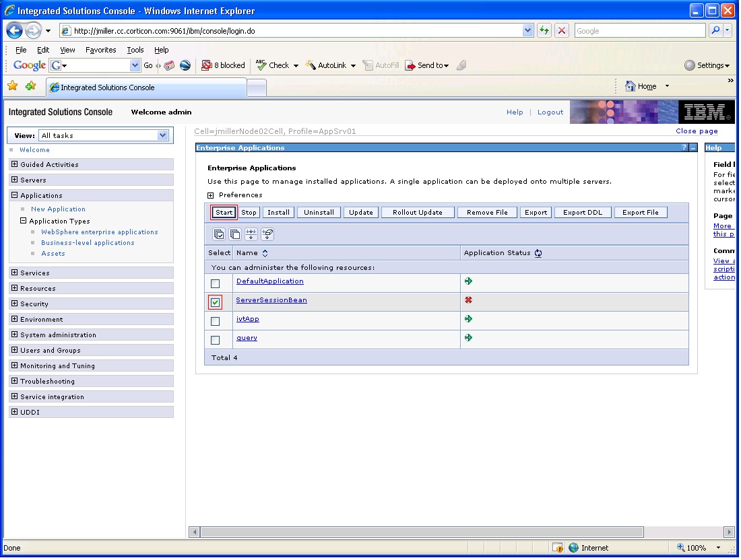
Task: Open the Favorites menu
Action: 100,50
